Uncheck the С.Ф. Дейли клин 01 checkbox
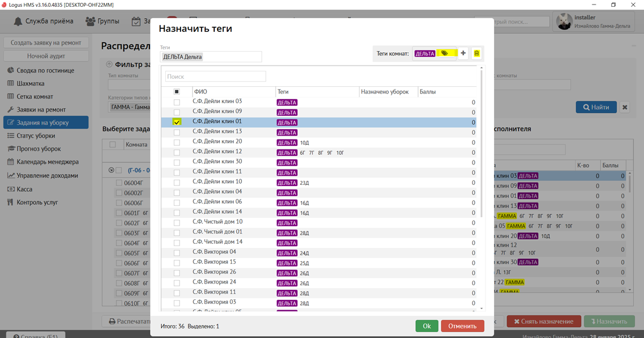The height and width of the screenshot is (338, 644). (177, 122)
